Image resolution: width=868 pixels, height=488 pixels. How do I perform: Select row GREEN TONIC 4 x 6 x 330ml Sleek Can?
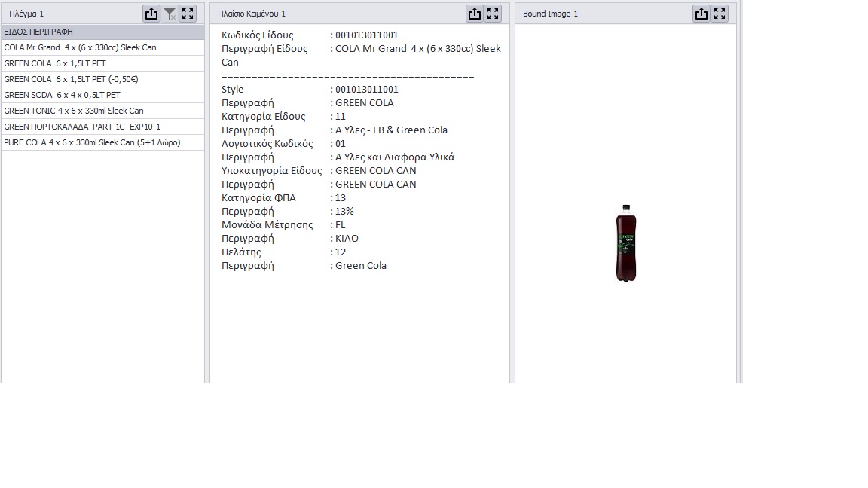click(103, 111)
